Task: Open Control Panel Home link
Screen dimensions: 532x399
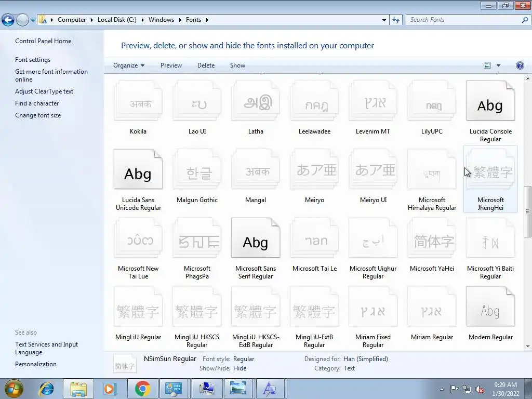Action: coord(43,41)
